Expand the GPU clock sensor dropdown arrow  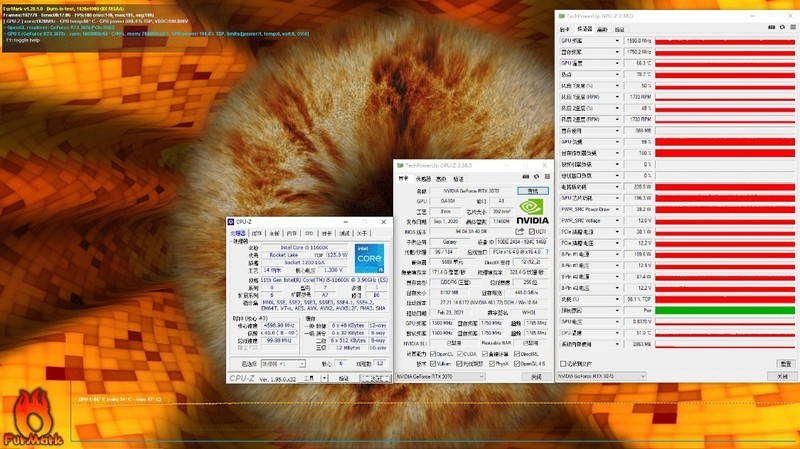tap(617, 40)
